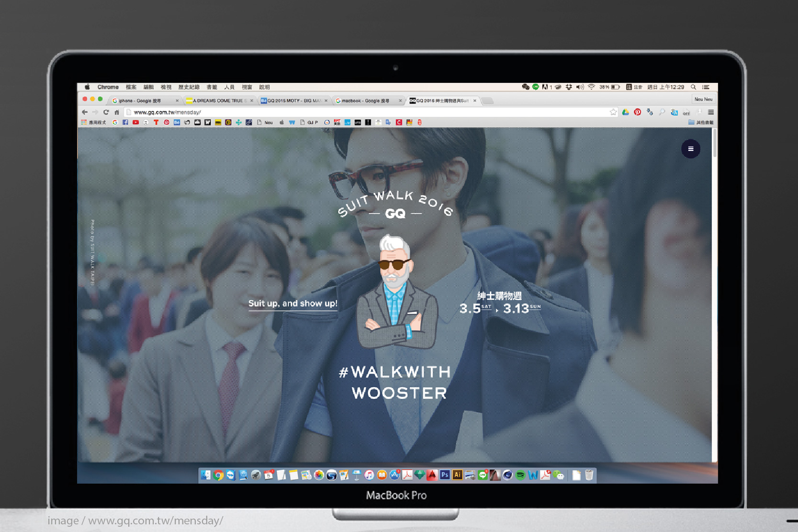Close the iphone - Google 搜尋 tab
The height and width of the screenshot is (532, 798).
tap(177, 101)
